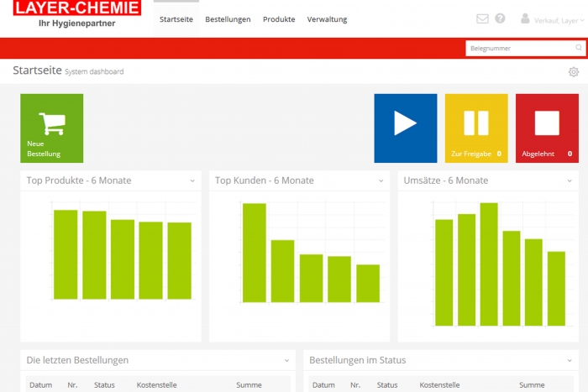Collapse the Top Kunden - 6 Monate panel
This screenshot has width=588, height=392.
[x=381, y=180]
